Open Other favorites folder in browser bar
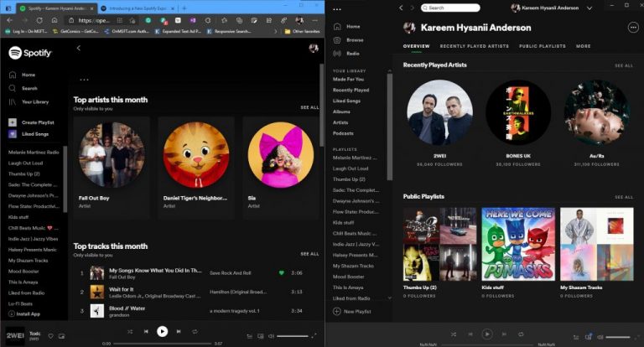Screen dimensions: 644x347 (x=302, y=31)
